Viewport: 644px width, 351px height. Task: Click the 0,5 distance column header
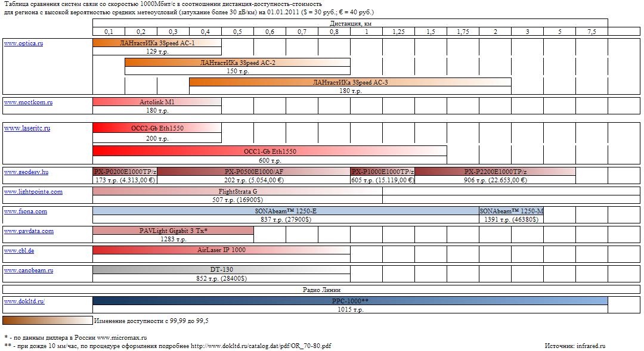237,32
